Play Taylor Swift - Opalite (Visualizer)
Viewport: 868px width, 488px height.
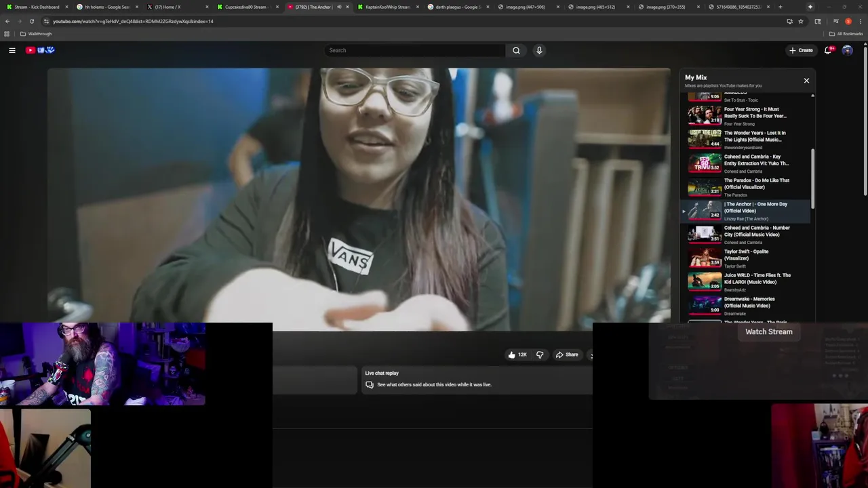(x=746, y=258)
